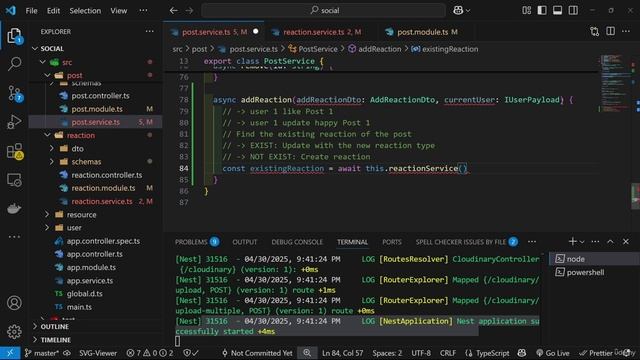
Task: Open the Docker view in activity bar
Action: click(x=14, y=209)
